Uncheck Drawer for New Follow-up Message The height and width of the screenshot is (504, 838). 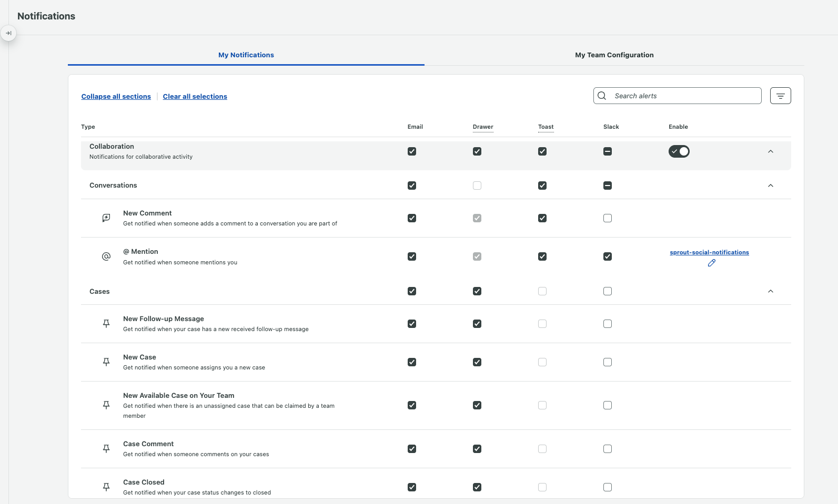[477, 324]
